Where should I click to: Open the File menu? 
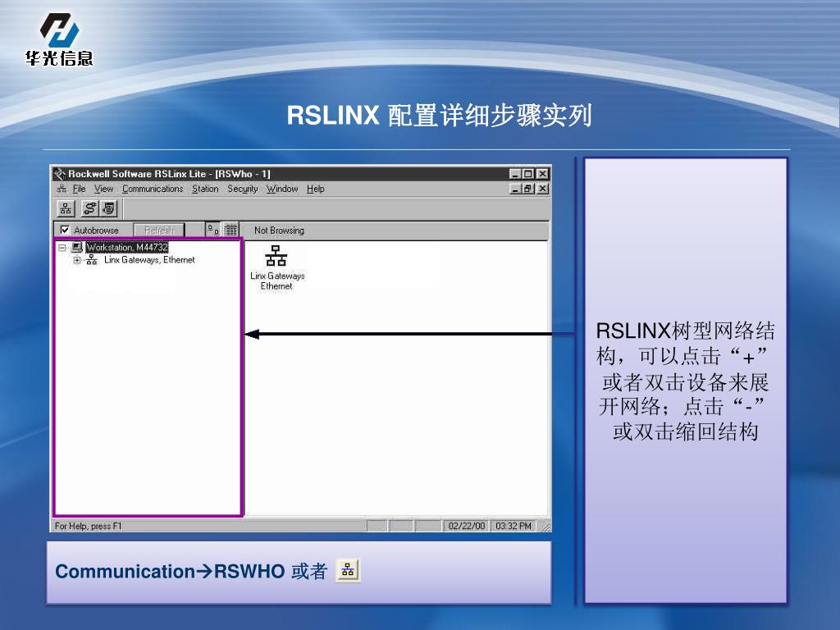[79, 189]
